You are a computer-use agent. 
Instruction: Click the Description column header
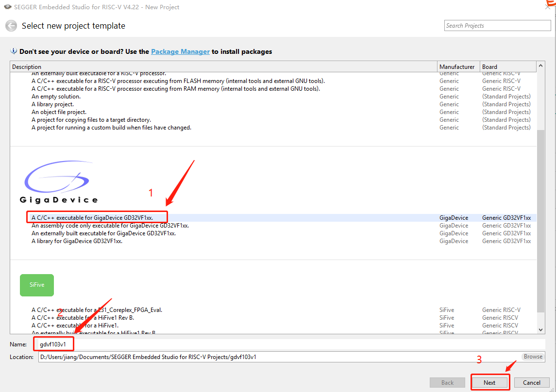click(x=224, y=67)
